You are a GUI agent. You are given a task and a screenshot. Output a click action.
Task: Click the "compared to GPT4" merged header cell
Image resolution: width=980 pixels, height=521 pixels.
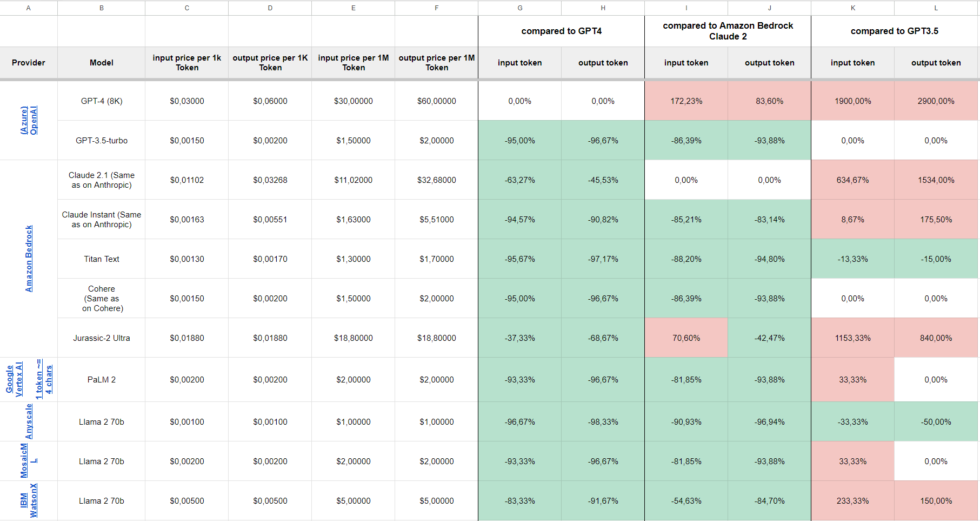(x=561, y=31)
